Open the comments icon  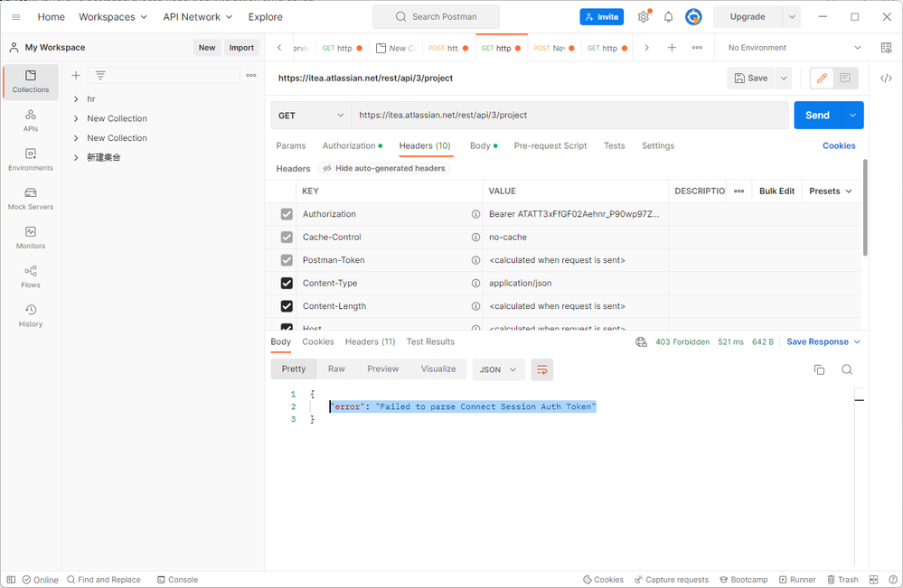point(845,79)
